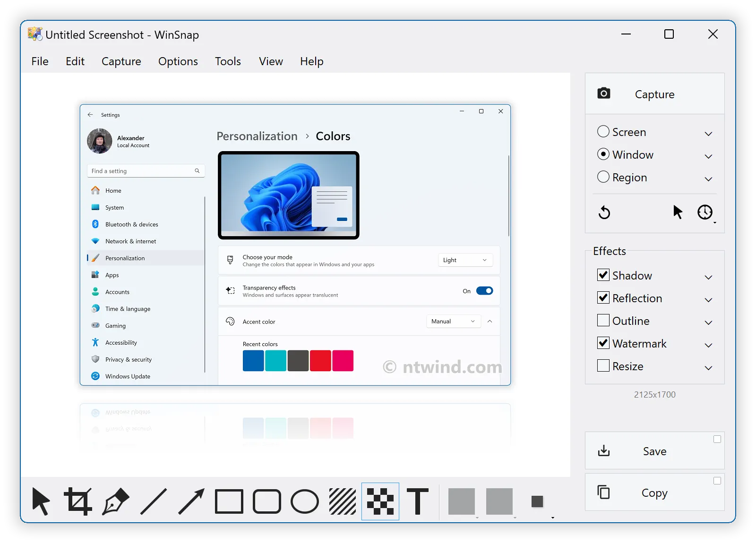Expand Resize effect settings chevron

[x=708, y=368]
